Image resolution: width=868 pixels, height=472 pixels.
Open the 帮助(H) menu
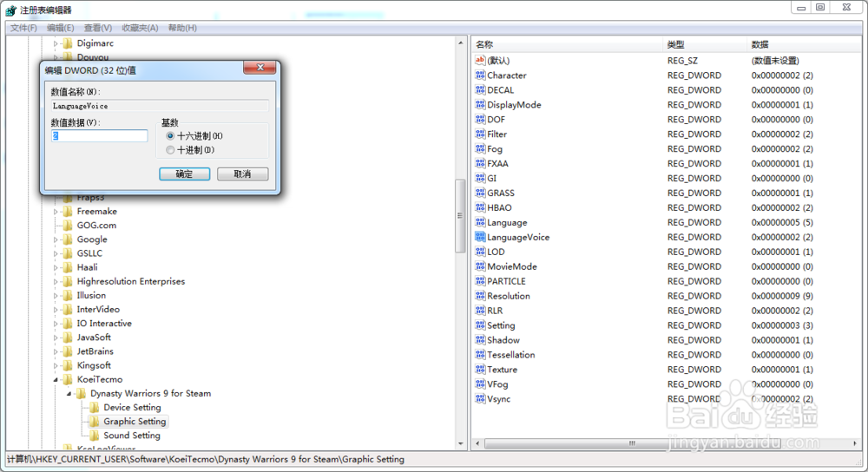click(182, 28)
